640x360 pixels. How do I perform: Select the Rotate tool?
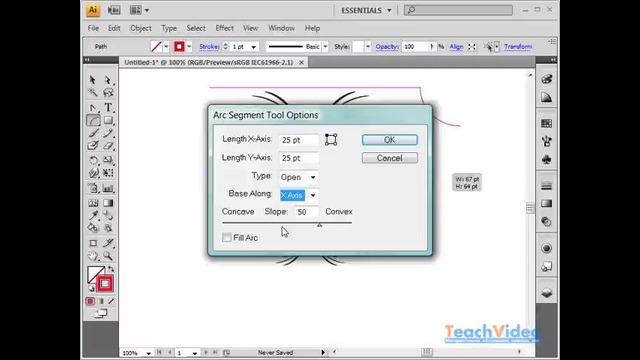coord(93,160)
